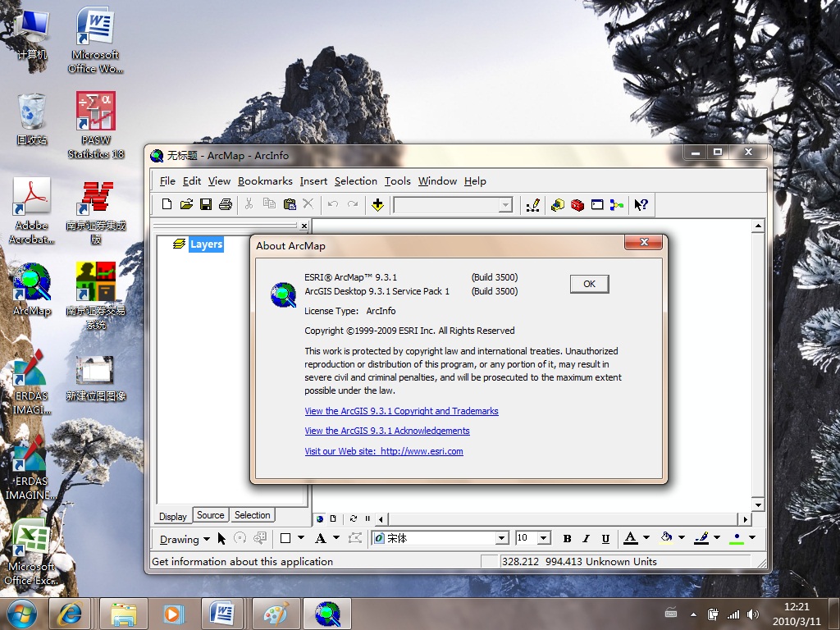Click the Redo arrow icon

[x=353, y=204]
